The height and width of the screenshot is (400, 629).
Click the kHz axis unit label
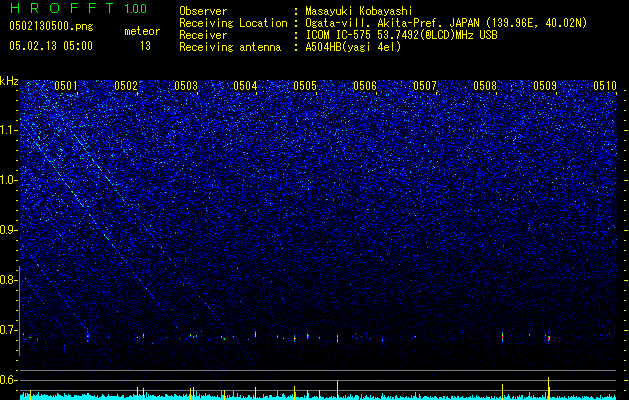pyautogui.click(x=9, y=81)
